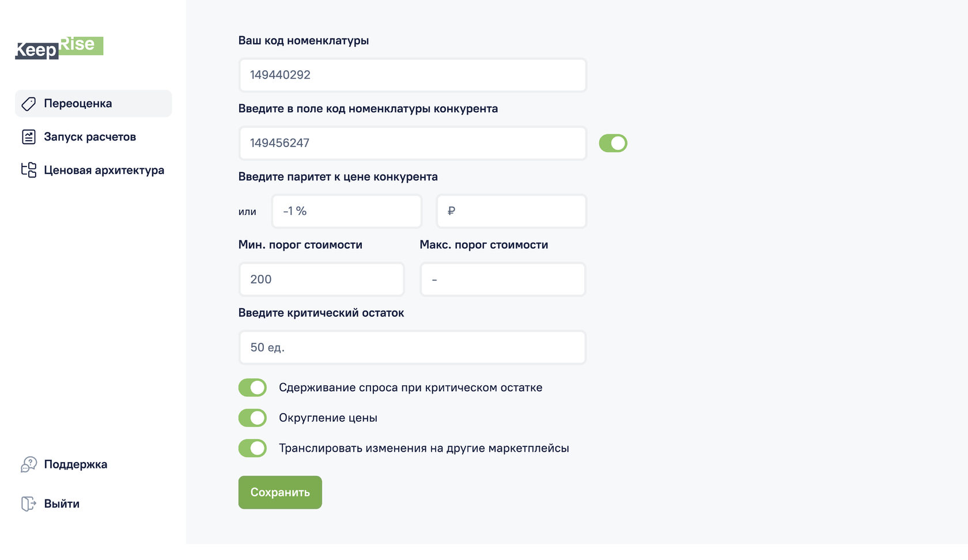Open Ценовая архитектура page

(104, 170)
